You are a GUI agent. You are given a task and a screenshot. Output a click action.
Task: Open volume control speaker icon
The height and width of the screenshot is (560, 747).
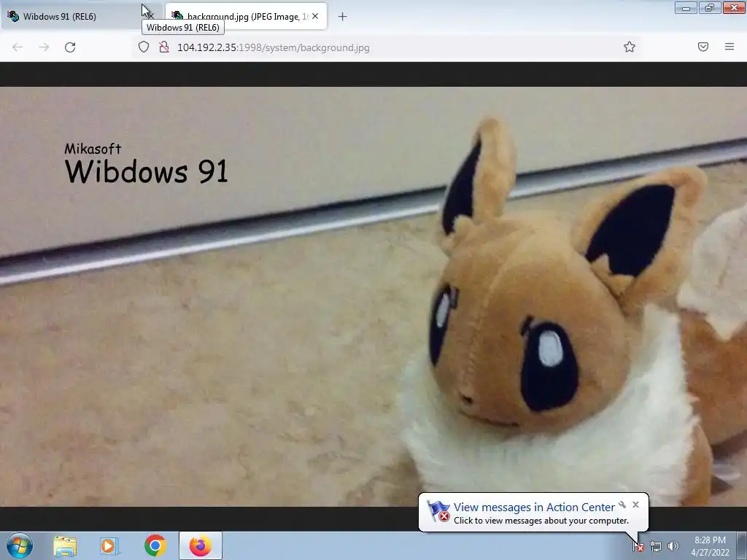click(x=673, y=547)
